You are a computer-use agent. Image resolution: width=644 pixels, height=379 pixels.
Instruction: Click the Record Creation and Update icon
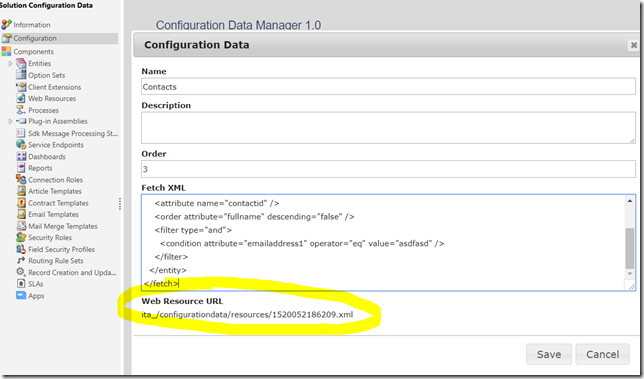[x=21, y=272]
